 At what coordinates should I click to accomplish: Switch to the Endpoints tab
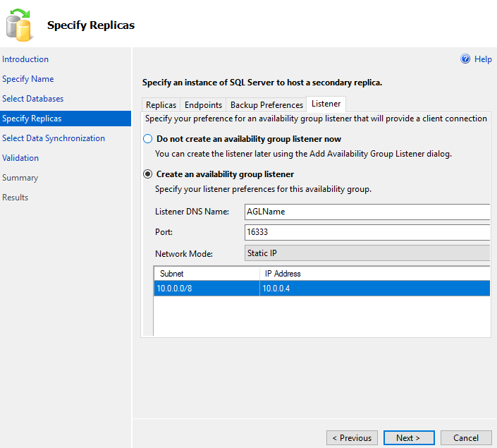click(x=203, y=105)
